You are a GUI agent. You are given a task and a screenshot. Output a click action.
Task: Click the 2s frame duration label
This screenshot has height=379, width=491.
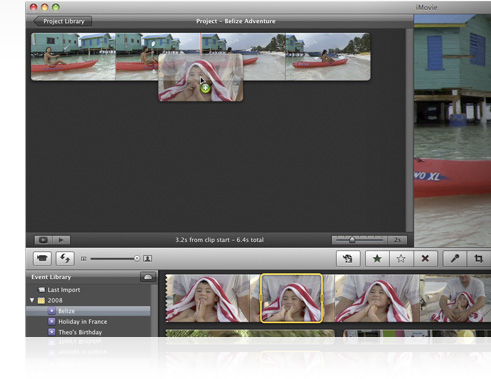(397, 240)
